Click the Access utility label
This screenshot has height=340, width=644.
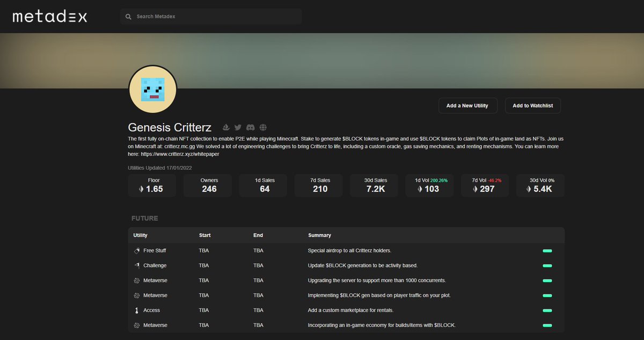pos(152,310)
